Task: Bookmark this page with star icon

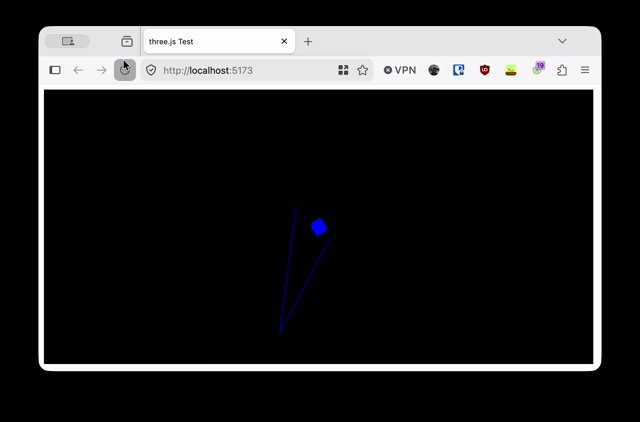Action: pyautogui.click(x=362, y=70)
